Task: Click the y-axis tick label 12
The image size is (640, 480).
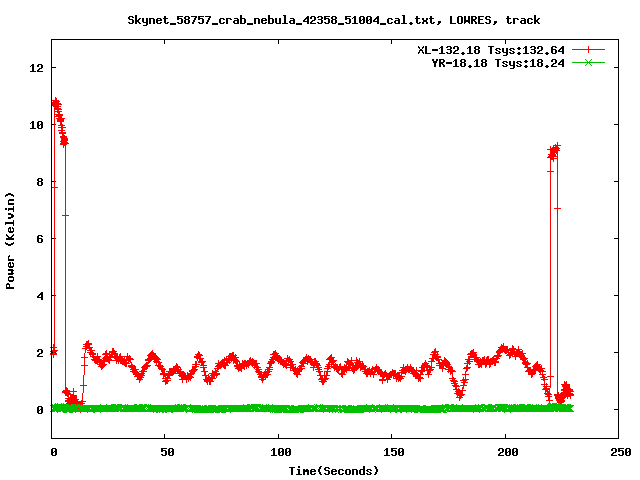Action: [36, 68]
